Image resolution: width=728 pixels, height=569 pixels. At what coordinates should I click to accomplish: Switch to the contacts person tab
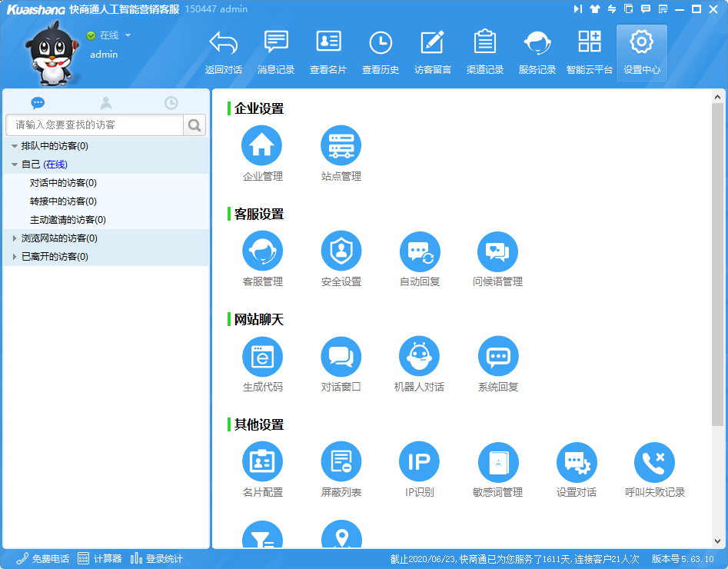pos(106,103)
